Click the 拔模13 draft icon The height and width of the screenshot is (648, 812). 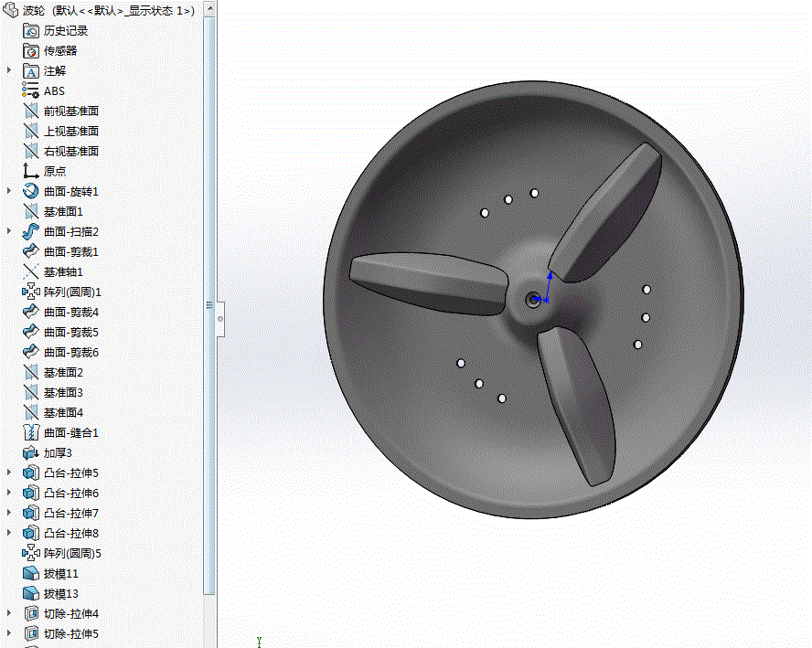coord(31,593)
